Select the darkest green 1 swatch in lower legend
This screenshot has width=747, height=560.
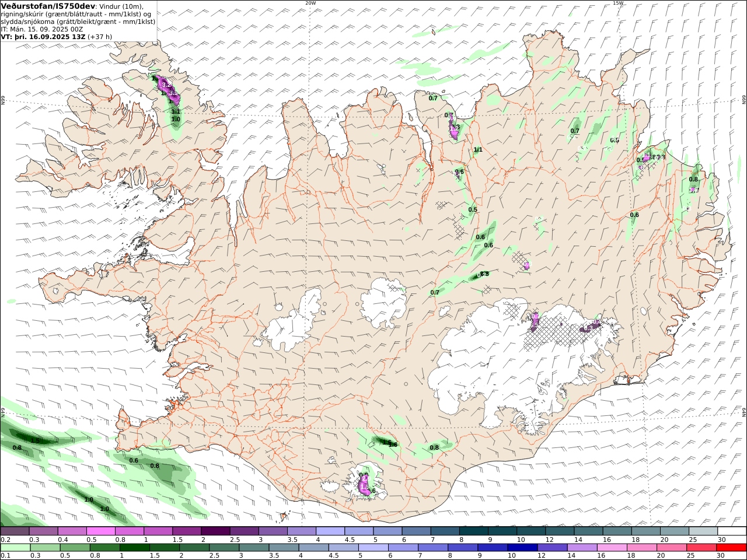tap(135, 548)
